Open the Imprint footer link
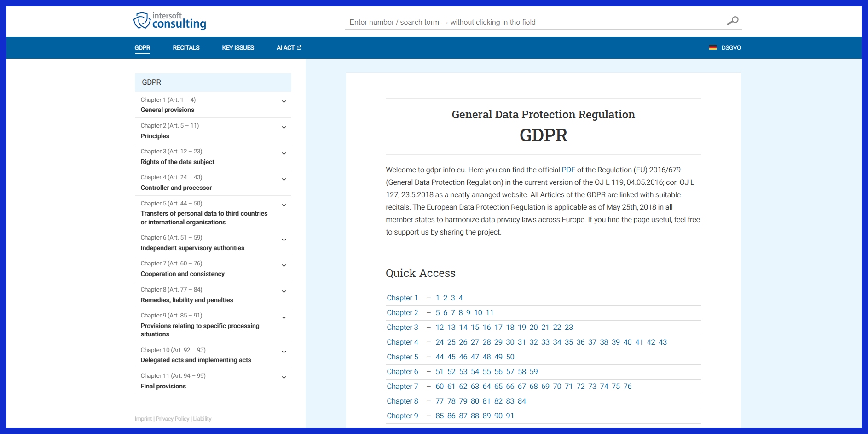The image size is (868, 434). coord(143,419)
